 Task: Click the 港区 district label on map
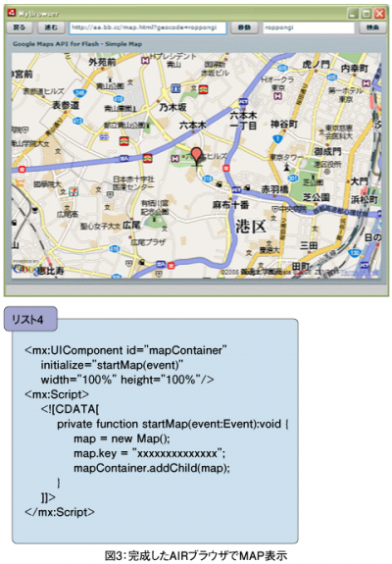pyautogui.click(x=251, y=227)
